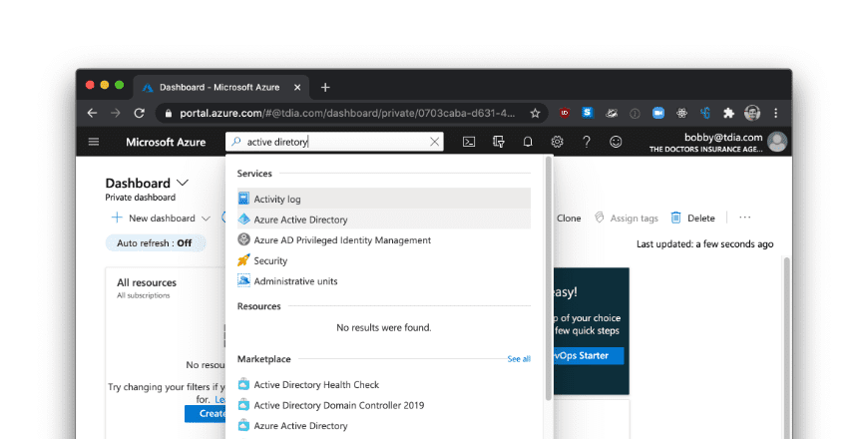This screenshot has width=868, height=439.
Task: Toggle Auto refresh : Off
Action: tap(155, 243)
